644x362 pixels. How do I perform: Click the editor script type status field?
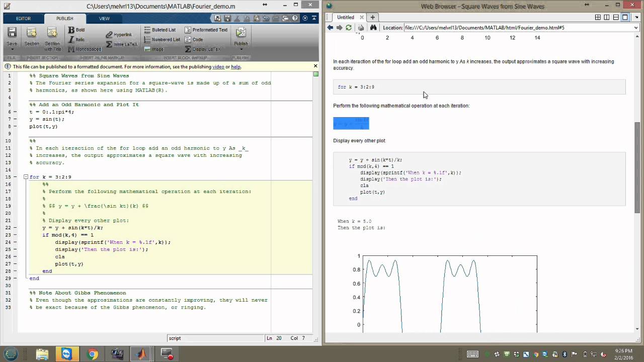pyautogui.click(x=215, y=338)
